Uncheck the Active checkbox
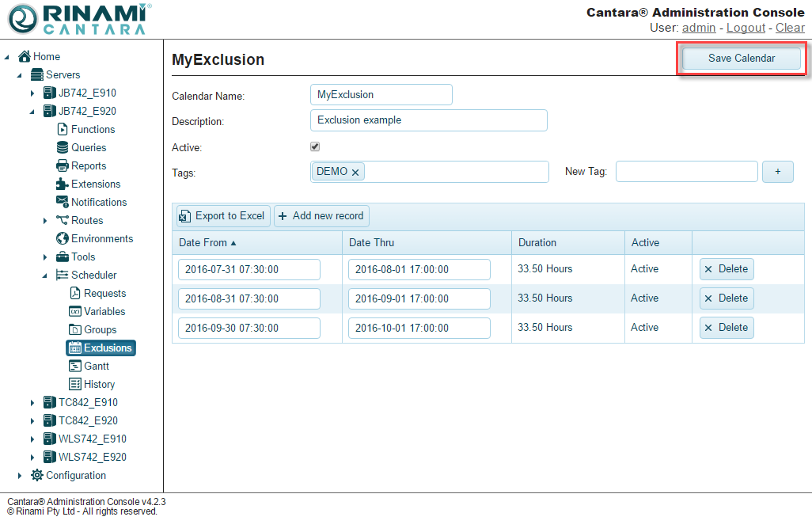This screenshot has height=532, width=812. click(x=315, y=146)
